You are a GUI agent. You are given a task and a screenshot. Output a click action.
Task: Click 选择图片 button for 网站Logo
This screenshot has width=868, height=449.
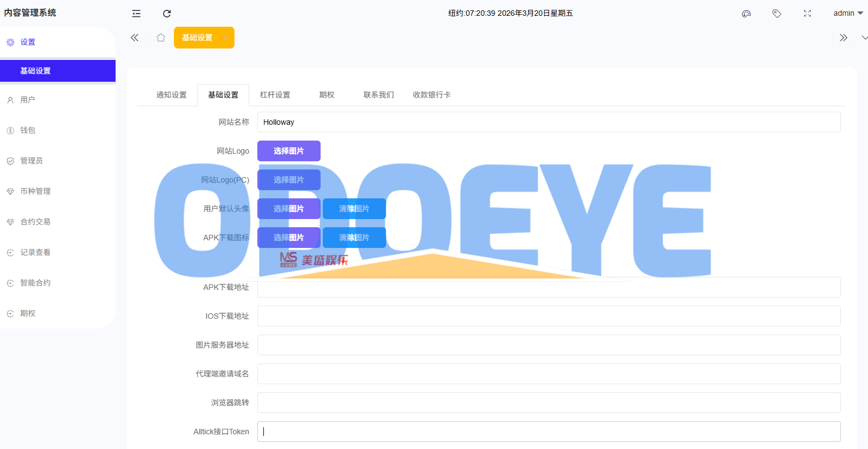[x=288, y=151]
